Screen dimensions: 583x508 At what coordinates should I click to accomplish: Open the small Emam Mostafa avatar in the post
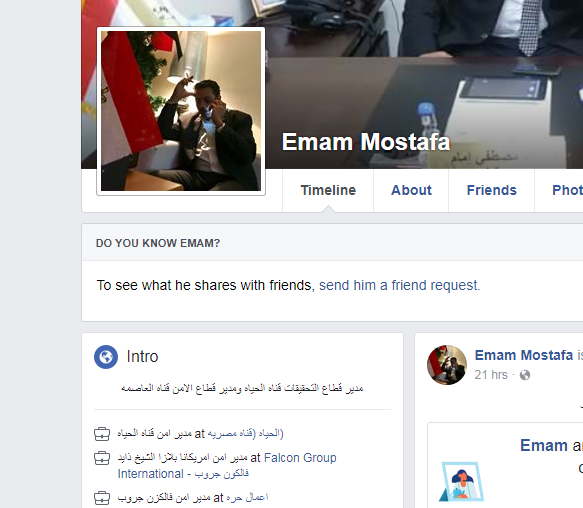pos(447,365)
